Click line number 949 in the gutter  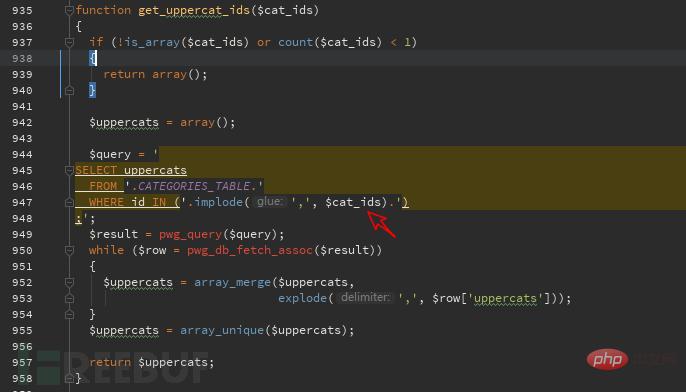(22, 234)
